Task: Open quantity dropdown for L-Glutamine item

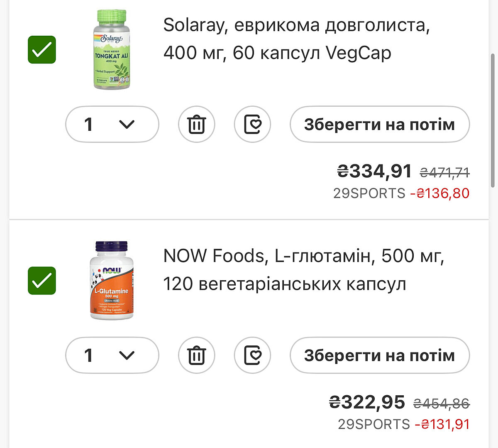Action: point(112,355)
